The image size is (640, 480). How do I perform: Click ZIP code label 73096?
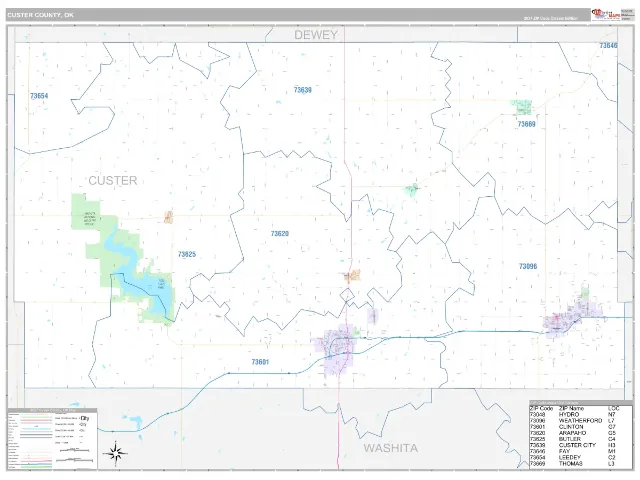pos(528,266)
